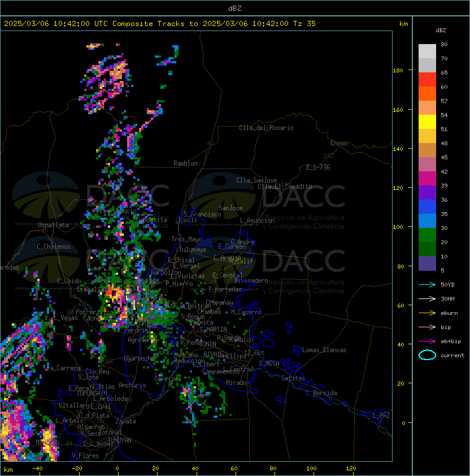Select the magenta 39-42 dBZ color band
The width and height of the screenshot is (470, 476).
click(427, 179)
